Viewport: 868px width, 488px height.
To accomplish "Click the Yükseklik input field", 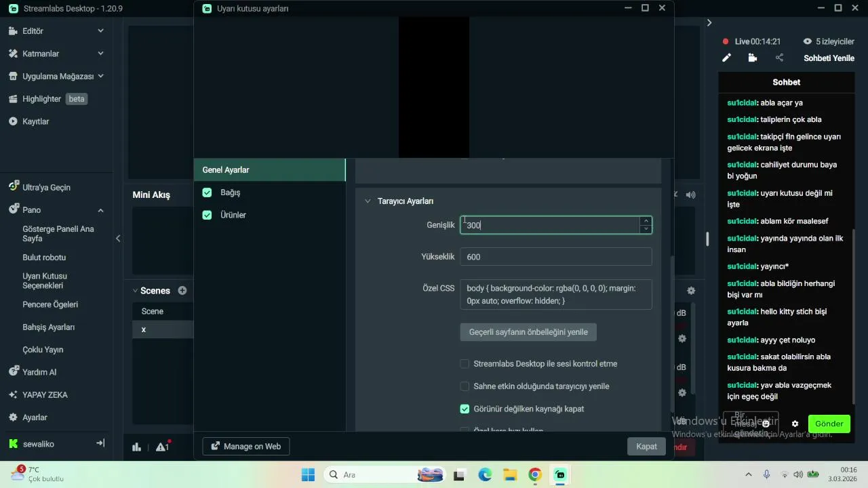I will (x=556, y=257).
